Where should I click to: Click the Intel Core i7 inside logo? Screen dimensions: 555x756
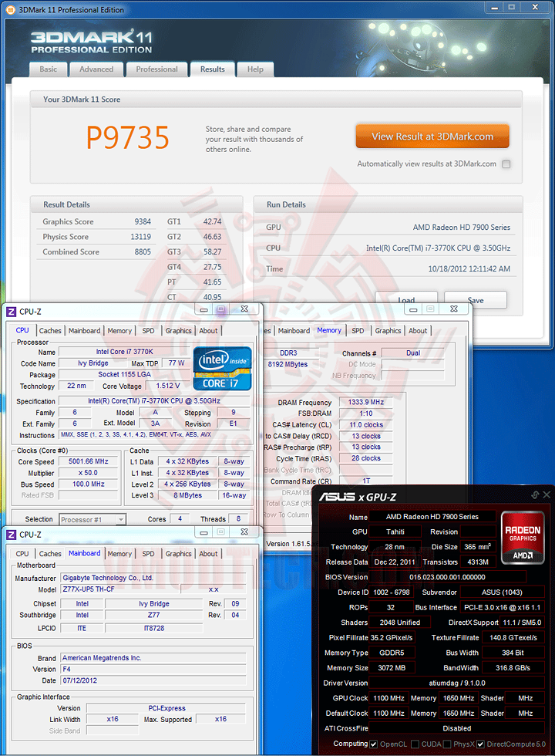tap(223, 369)
